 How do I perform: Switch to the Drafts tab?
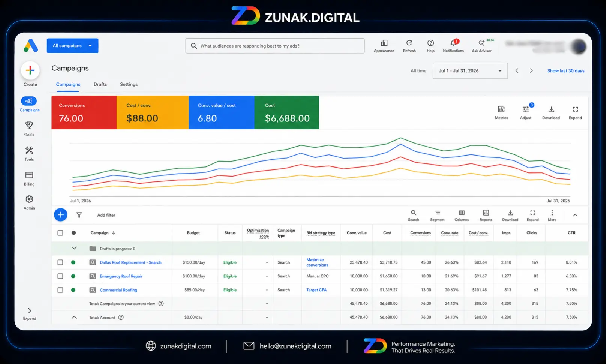100,84
